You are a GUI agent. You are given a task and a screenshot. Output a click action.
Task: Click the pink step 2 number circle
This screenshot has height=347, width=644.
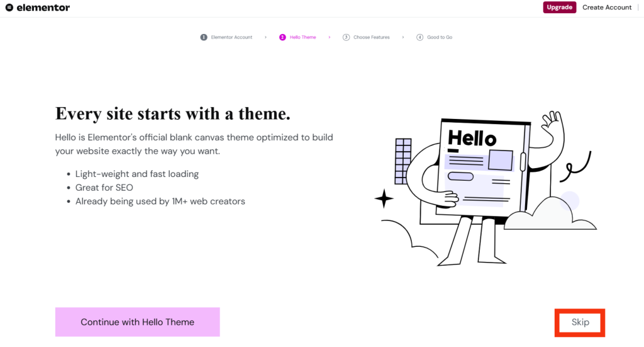tap(282, 37)
